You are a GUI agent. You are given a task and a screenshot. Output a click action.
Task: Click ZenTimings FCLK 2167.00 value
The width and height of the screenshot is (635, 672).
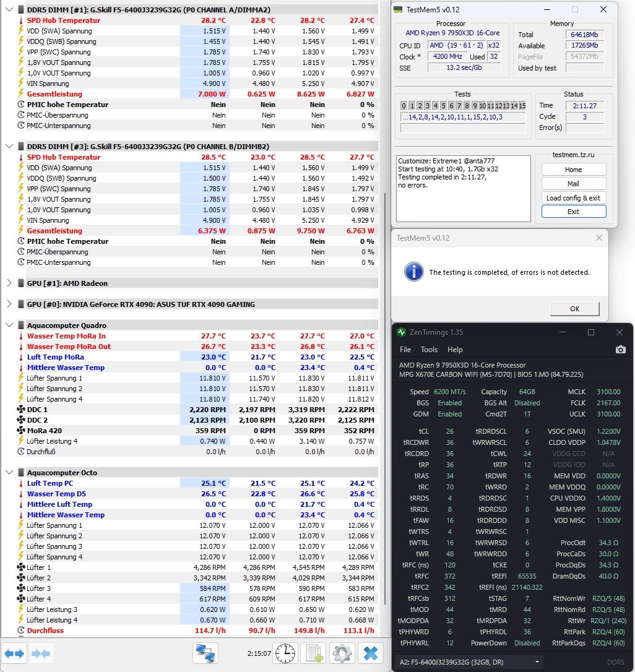[608, 403]
